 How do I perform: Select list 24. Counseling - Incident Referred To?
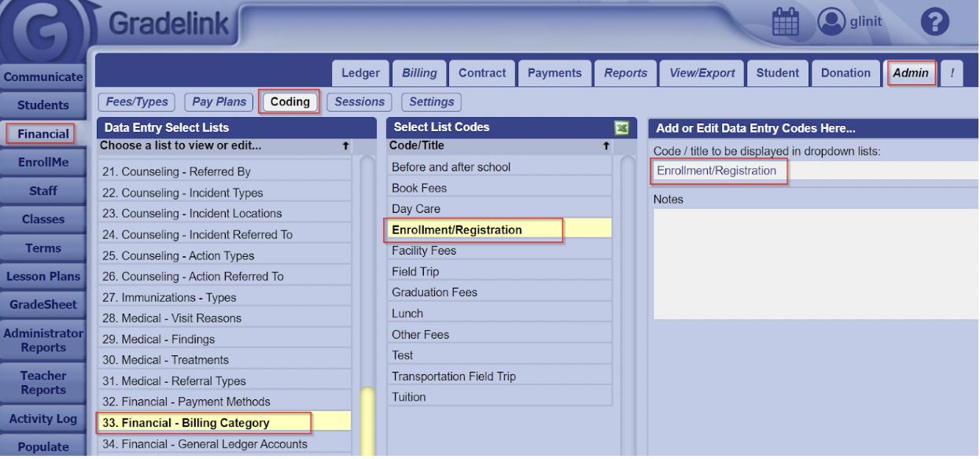pos(224,234)
